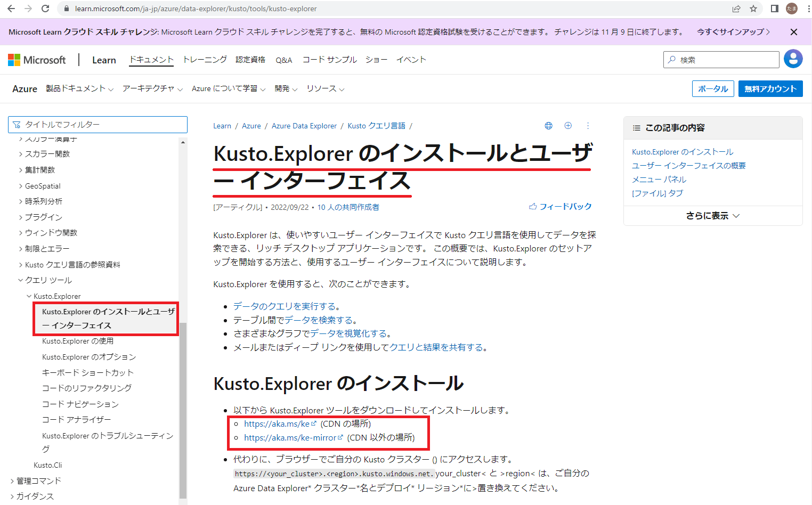Jump to ユーザー インターフェイスの概要 section
The width and height of the screenshot is (812, 505).
[689, 166]
